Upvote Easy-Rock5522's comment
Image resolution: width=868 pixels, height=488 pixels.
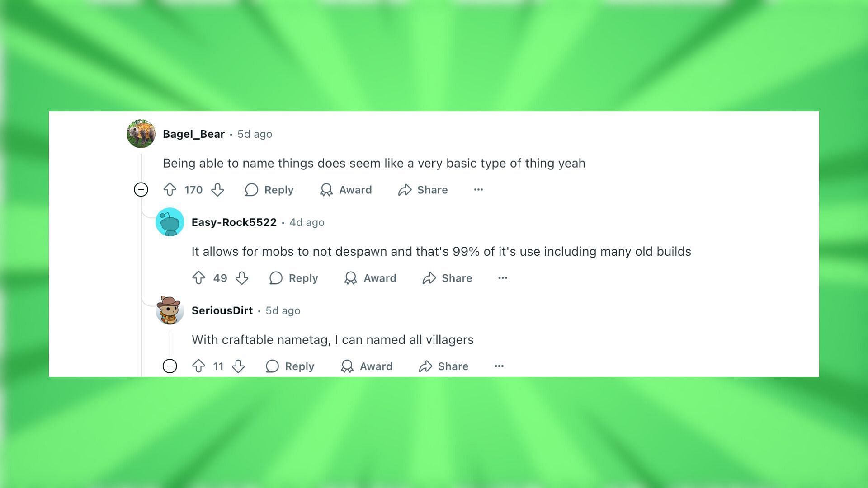(198, 278)
